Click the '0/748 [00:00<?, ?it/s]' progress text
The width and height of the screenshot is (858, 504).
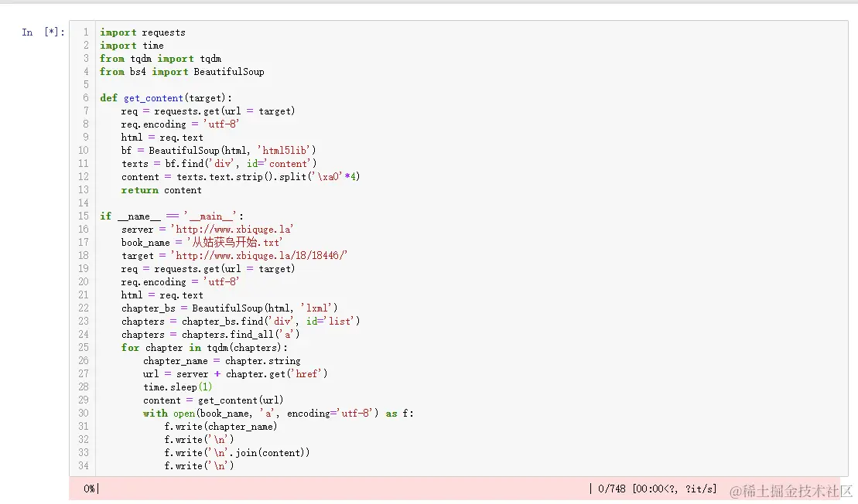pos(657,489)
